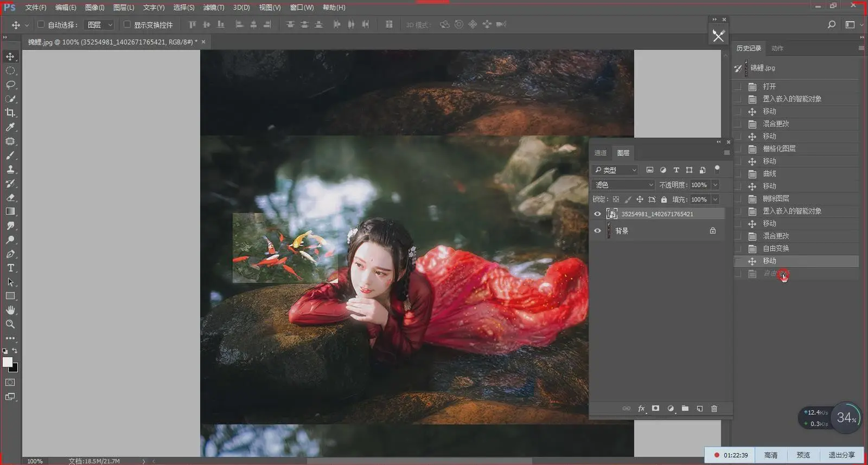Click the 预览 button
This screenshot has width=868, height=465.
tap(803, 455)
